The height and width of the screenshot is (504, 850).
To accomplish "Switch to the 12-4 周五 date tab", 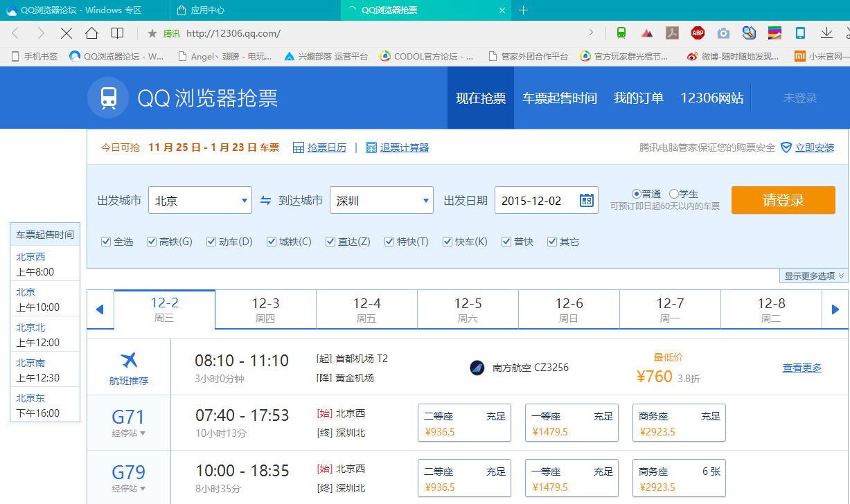I will (366, 309).
